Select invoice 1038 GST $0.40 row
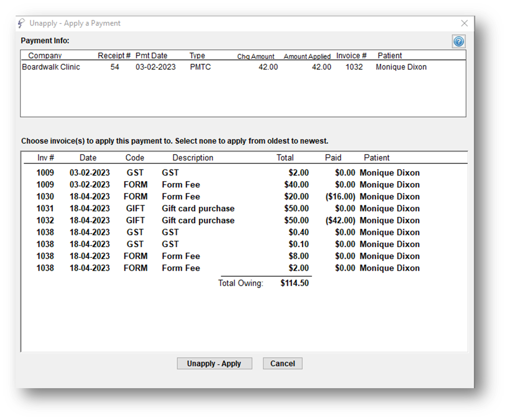Viewport: 507px width, 420px height. tap(228, 233)
